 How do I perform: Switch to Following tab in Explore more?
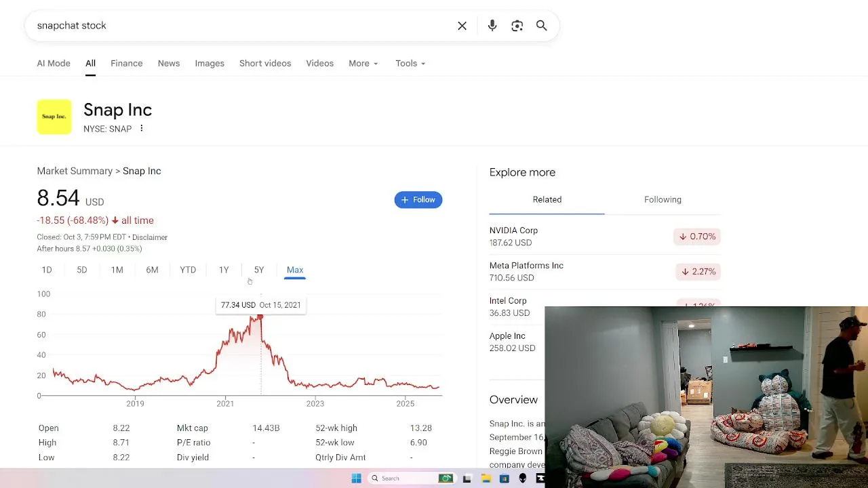tap(663, 200)
